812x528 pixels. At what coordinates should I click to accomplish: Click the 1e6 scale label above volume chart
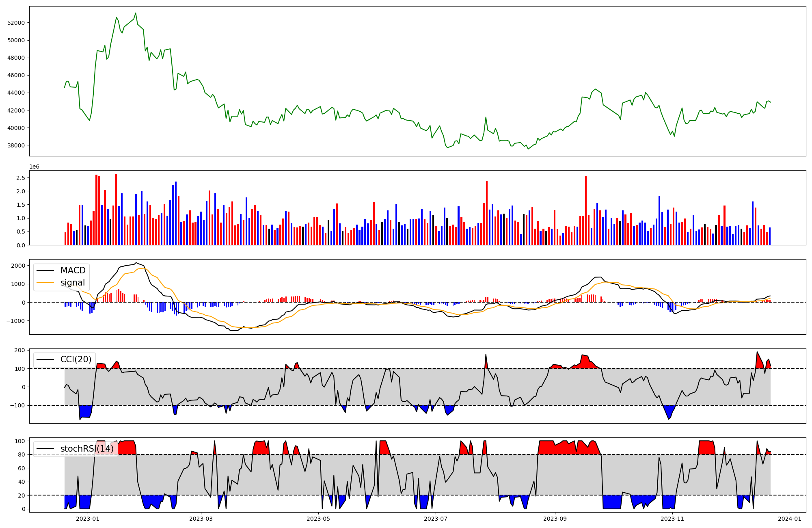coord(34,167)
